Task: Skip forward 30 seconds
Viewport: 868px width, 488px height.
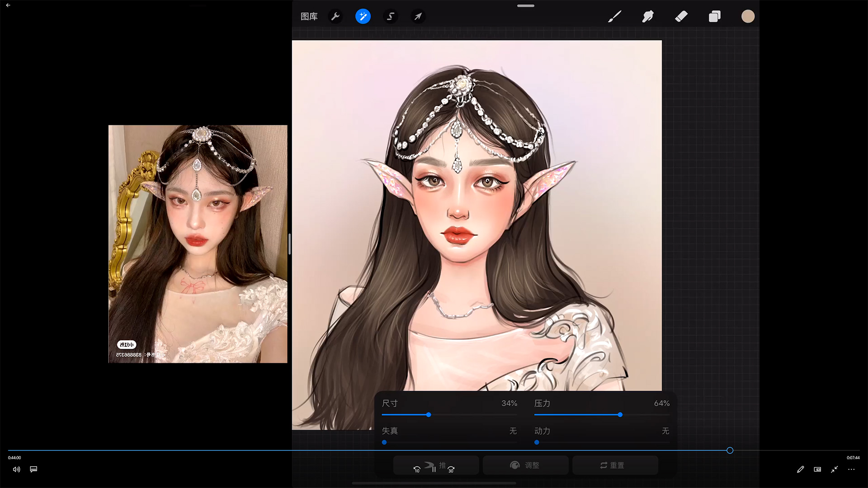Action: click(x=451, y=469)
